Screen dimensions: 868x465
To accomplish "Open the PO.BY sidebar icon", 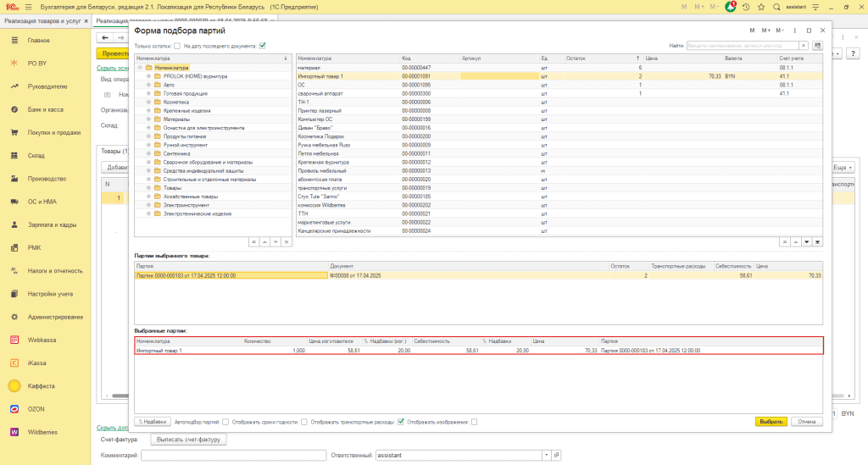I will coord(14,64).
